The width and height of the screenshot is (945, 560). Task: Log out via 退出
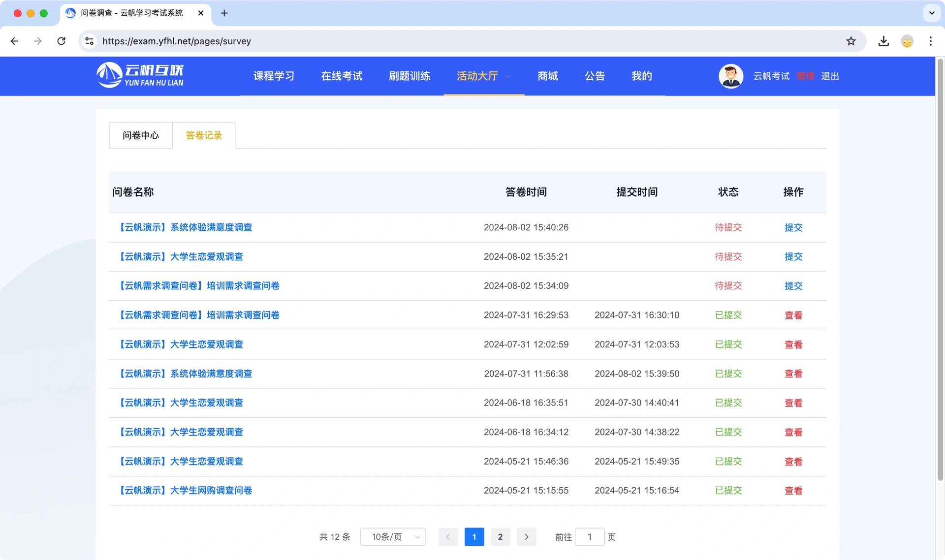830,76
